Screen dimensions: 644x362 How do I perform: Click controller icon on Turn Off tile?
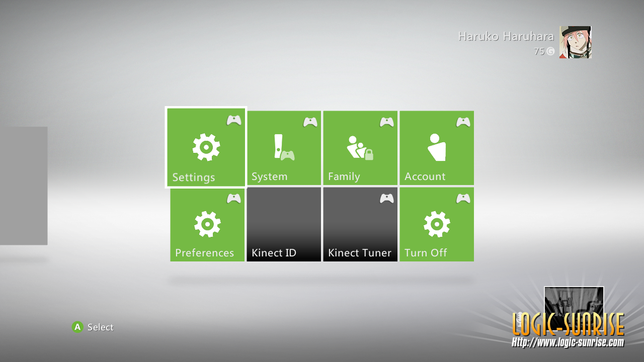(463, 199)
